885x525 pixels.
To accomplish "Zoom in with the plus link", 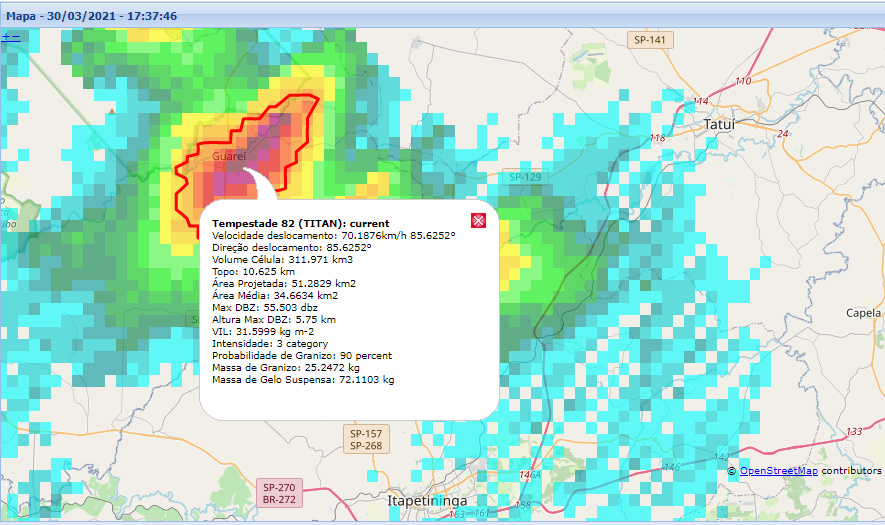I will click(6, 36).
